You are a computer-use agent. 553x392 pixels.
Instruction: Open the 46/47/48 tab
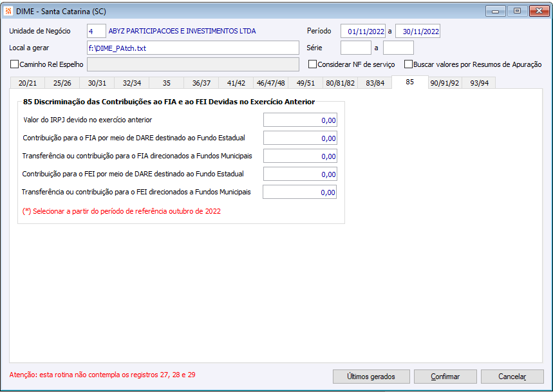pyautogui.click(x=271, y=83)
